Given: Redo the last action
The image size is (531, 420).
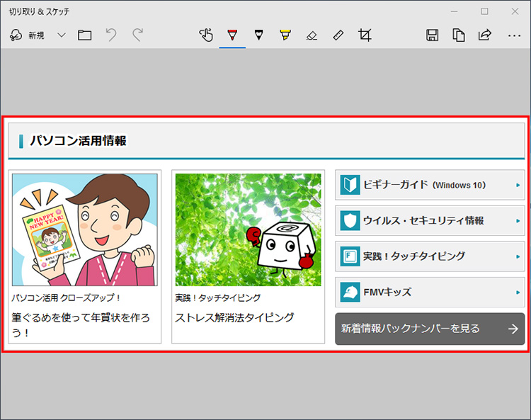Looking at the screenshot, I should (x=137, y=35).
